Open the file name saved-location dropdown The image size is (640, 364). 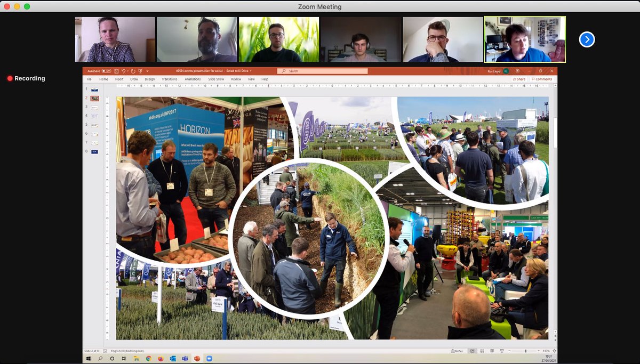click(251, 71)
